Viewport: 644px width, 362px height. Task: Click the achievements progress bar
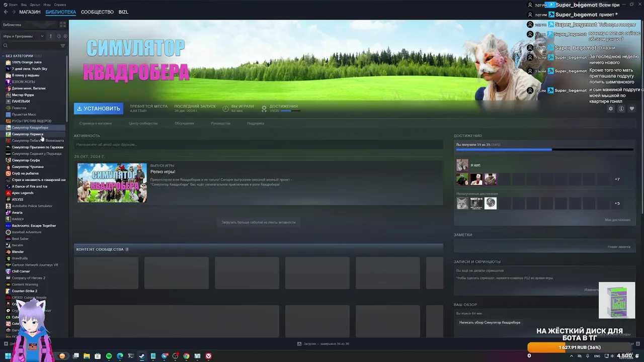pyautogui.click(x=544, y=150)
